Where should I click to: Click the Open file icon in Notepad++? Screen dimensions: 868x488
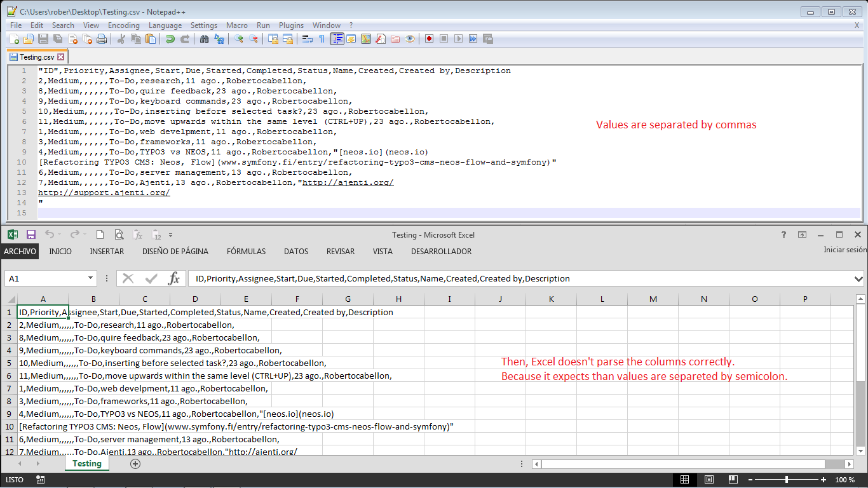click(x=29, y=39)
